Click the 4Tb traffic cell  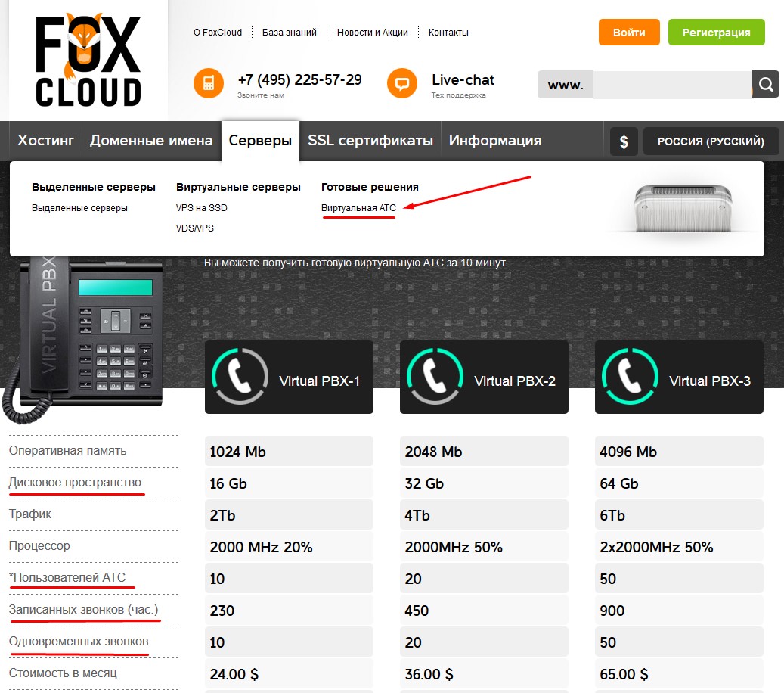click(484, 515)
